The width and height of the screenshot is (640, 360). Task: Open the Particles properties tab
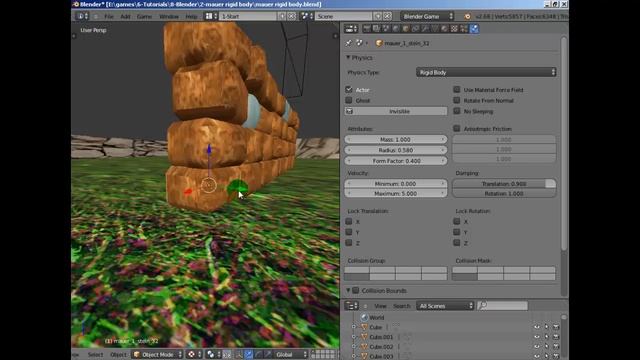[464, 29]
